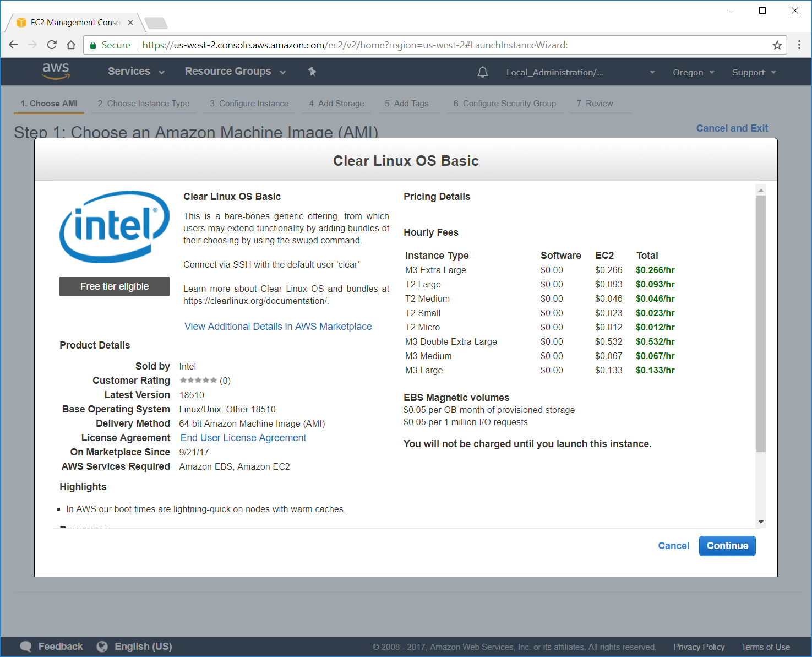812x657 pixels.
Task: Go to 6. Configure Security Group tab
Action: click(505, 104)
